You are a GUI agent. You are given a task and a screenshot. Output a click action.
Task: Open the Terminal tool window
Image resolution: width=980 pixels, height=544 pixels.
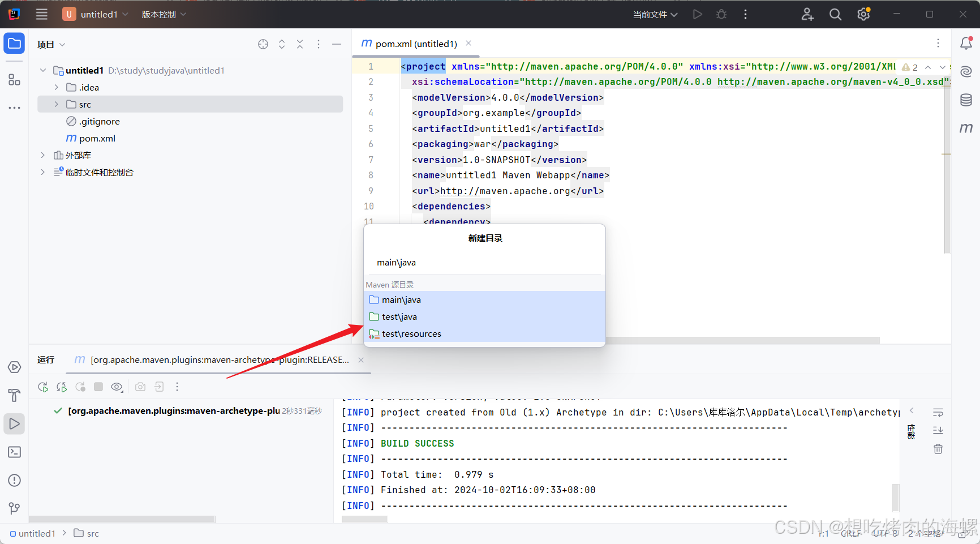tap(14, 452)
